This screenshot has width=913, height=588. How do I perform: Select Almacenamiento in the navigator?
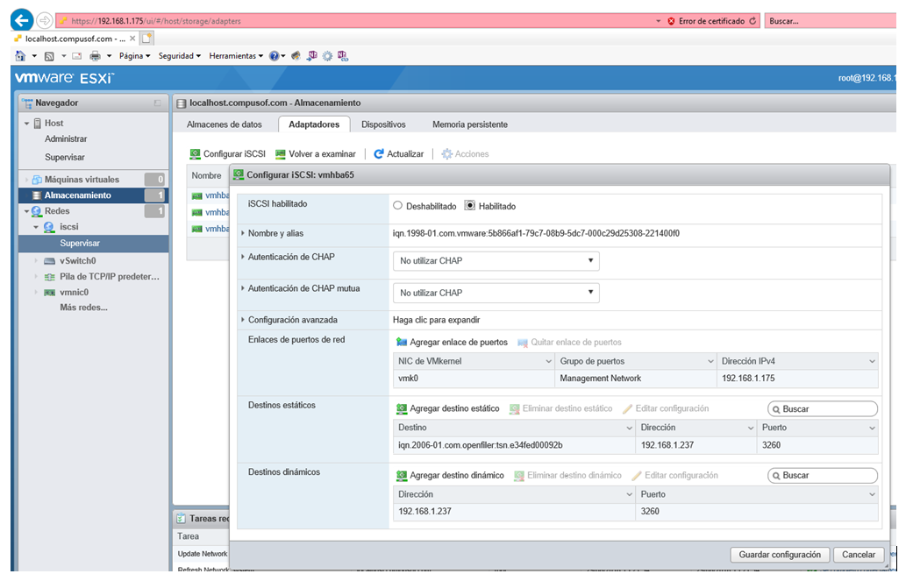[93, 195]
